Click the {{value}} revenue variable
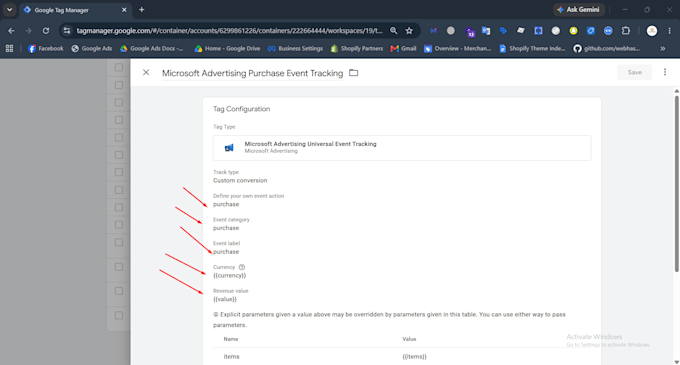The height and width of the screenshot is (365, 680). [x=225, y=300]
